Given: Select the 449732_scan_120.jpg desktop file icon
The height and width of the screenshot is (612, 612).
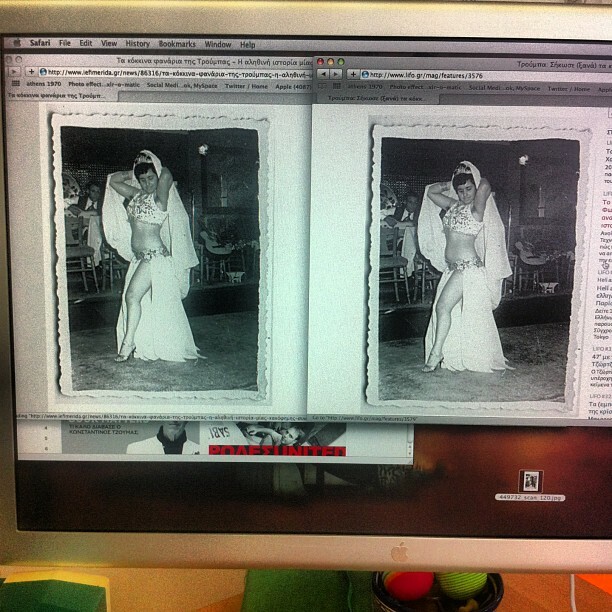Looking at the screenshot, I should [x=530, y=481].
